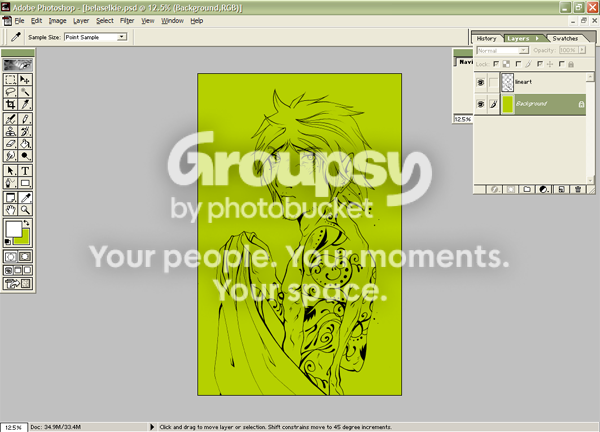Open the Sample Size dropdown
Screen dimensions: 600x432
(x=122, y=37)
